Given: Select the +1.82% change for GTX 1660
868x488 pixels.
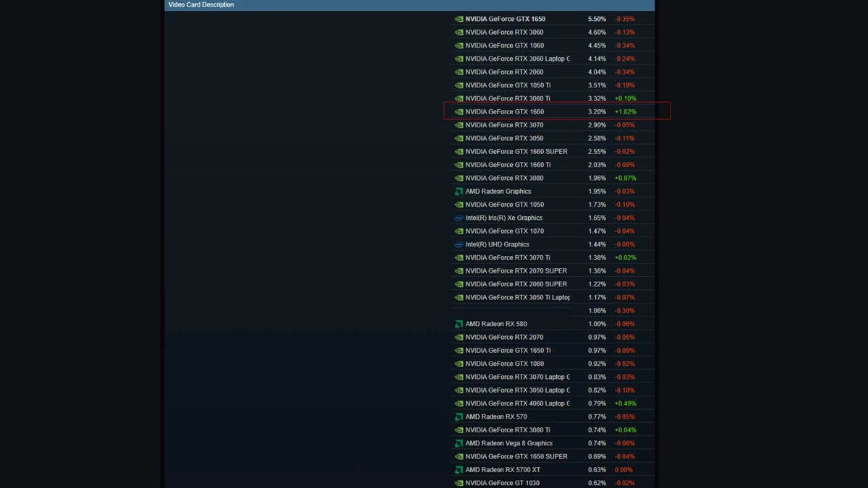Looking at the screenshot, I should 626,112.
